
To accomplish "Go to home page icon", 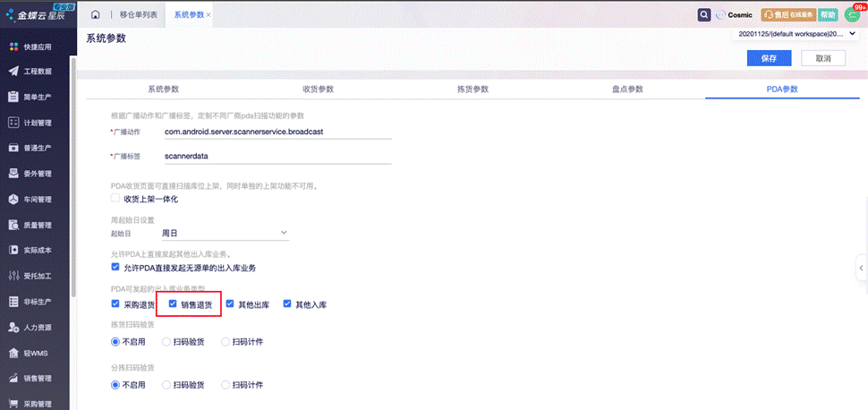I will pyautogui.click(x=95, y=15).
